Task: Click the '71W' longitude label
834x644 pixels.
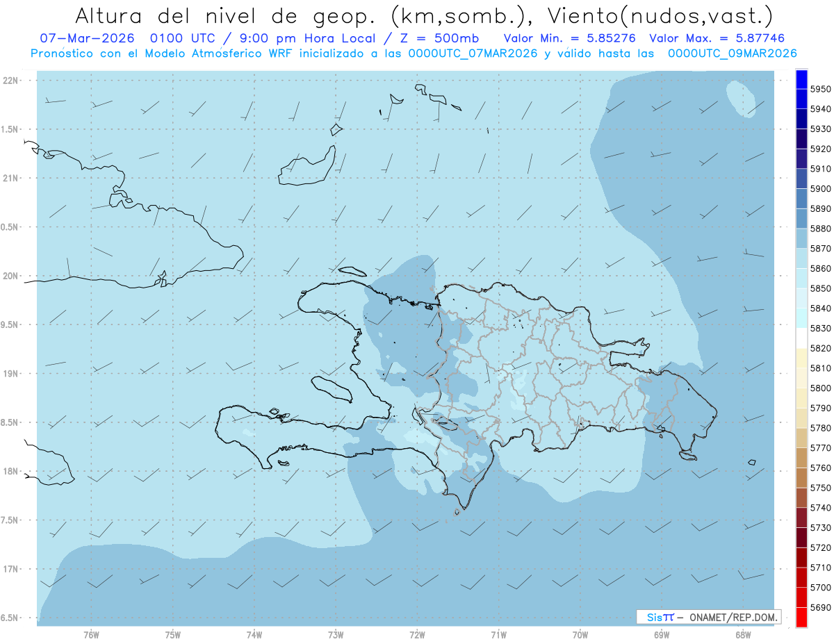Action: pyautogui.click(x=498, y=636)
